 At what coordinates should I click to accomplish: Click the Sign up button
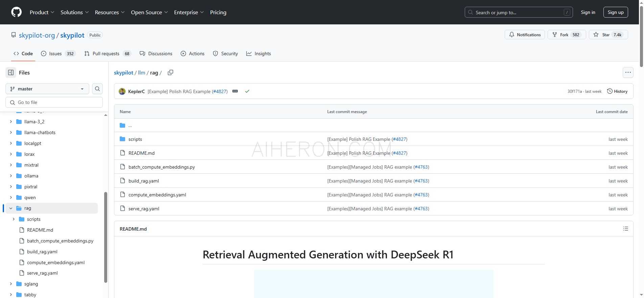coord(616,12)
